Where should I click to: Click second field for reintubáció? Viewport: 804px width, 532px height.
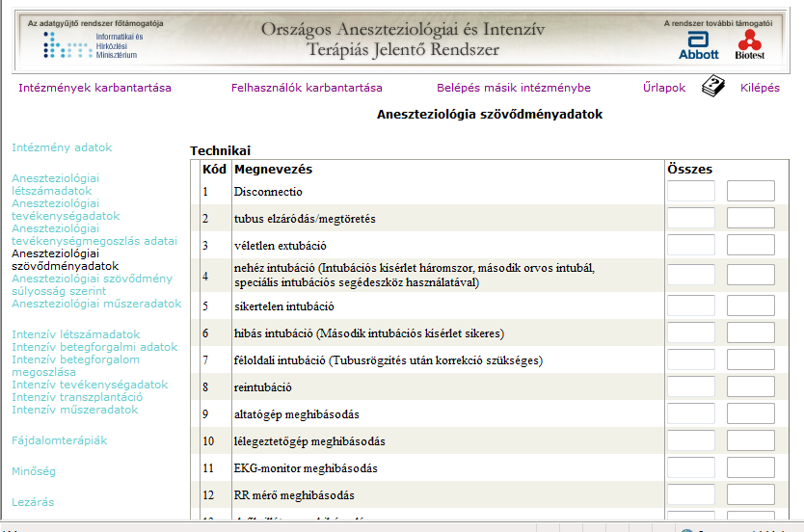(x=751, y=386)
